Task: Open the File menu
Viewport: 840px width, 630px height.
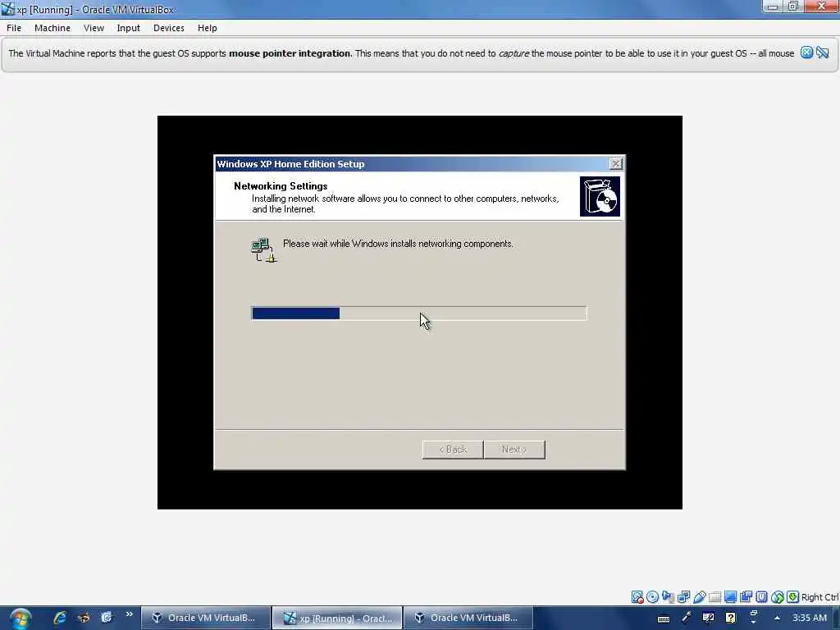Action: (14, 28)
